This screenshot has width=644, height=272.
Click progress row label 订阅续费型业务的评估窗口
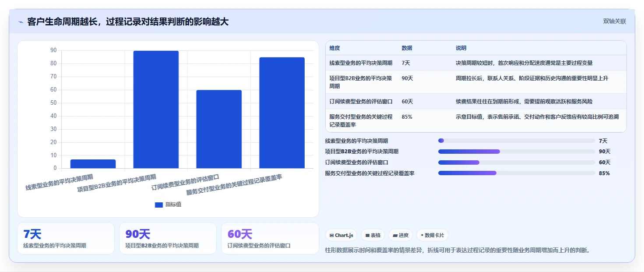(356, 162)
